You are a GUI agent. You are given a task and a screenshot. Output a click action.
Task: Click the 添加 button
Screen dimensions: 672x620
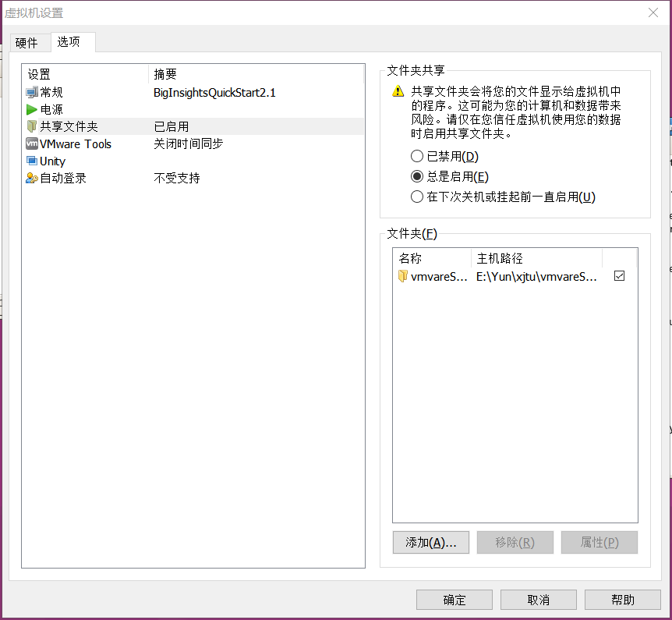(431, 542)
